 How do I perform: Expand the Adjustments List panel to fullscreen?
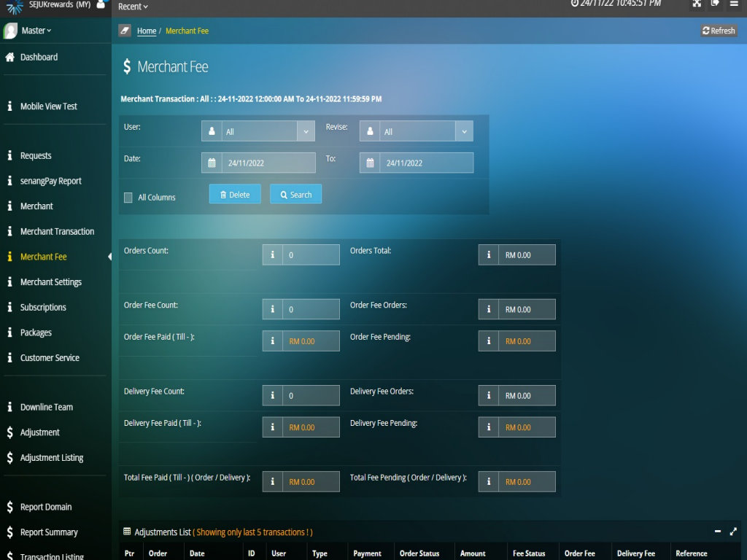(x=733, y=532)
